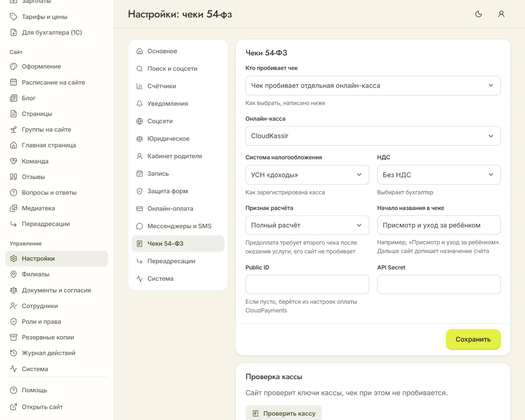
Task: Click the Отзывы quote icon
Action: (x=13, y=177)
